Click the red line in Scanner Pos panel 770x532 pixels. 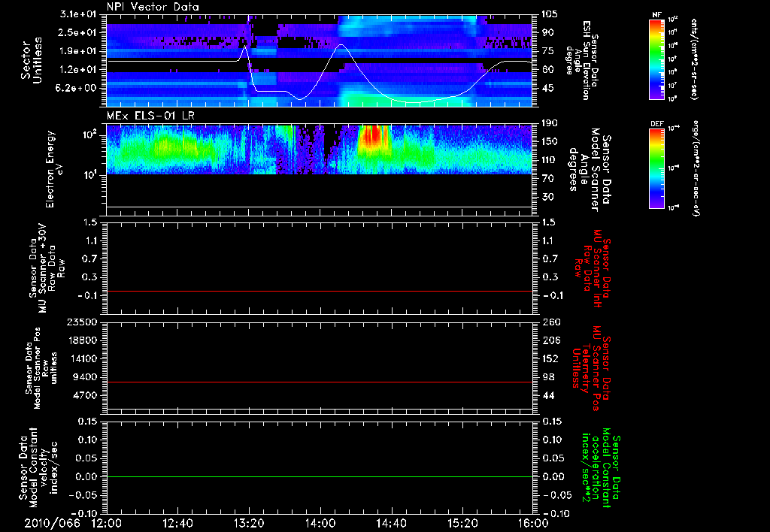[x=320, y=382]
